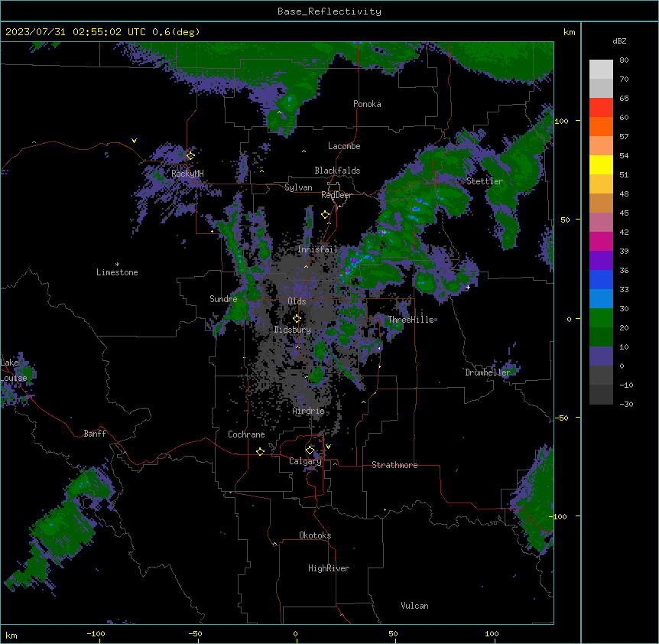659x644 pixels.
Task: Click the -50 tick on the bottom axis
Action: pyautogui.click(x=195, y=634)
